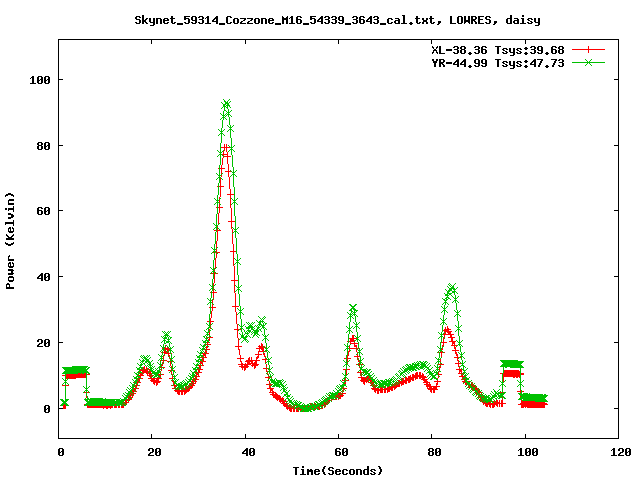Click the y-axis tick label 0

[47, 409]
